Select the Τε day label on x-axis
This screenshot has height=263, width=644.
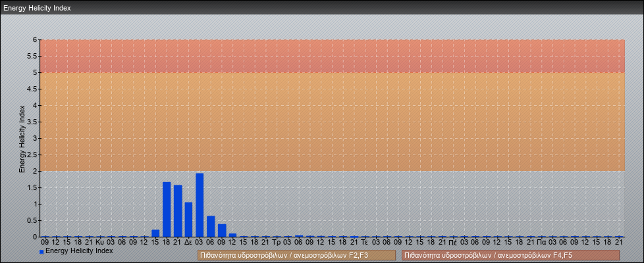click(364, 242)
